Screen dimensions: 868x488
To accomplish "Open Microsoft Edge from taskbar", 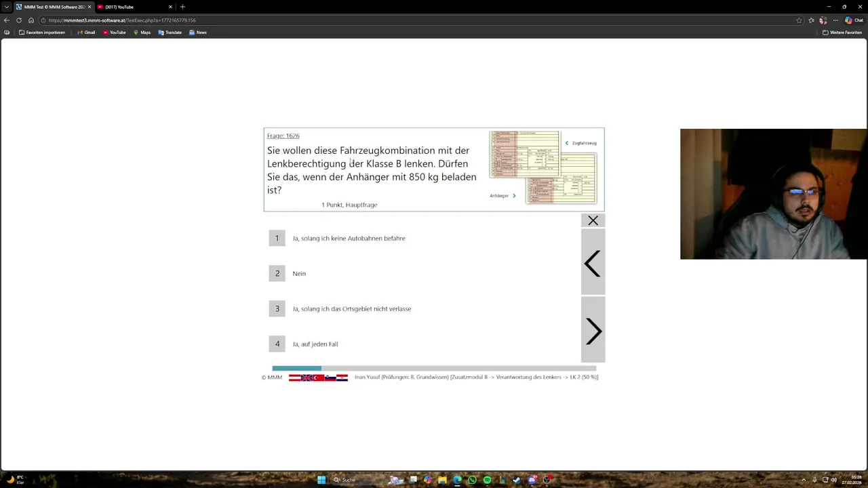I will pos(457,480).
